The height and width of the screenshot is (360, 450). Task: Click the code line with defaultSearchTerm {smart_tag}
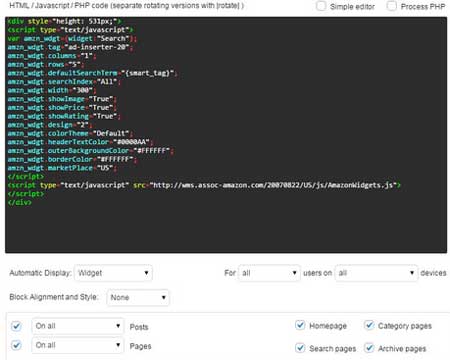93,73
